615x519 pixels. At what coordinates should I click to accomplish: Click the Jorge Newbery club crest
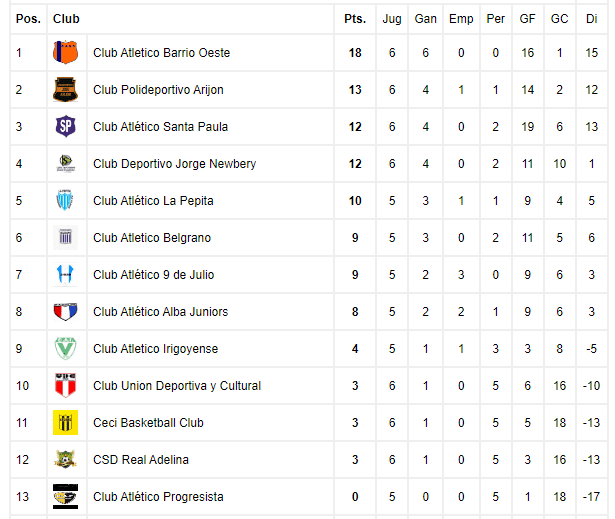65,163
